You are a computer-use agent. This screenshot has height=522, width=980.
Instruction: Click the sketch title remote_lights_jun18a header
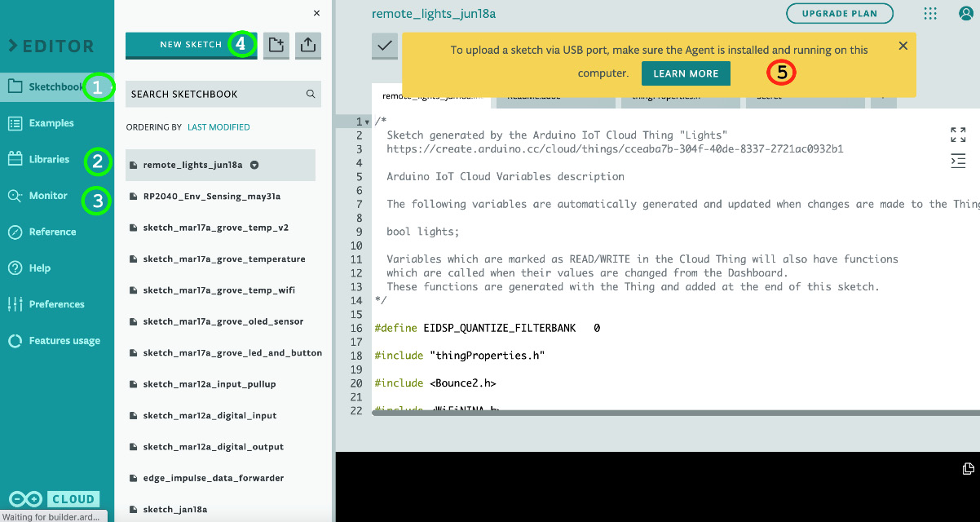434,14
